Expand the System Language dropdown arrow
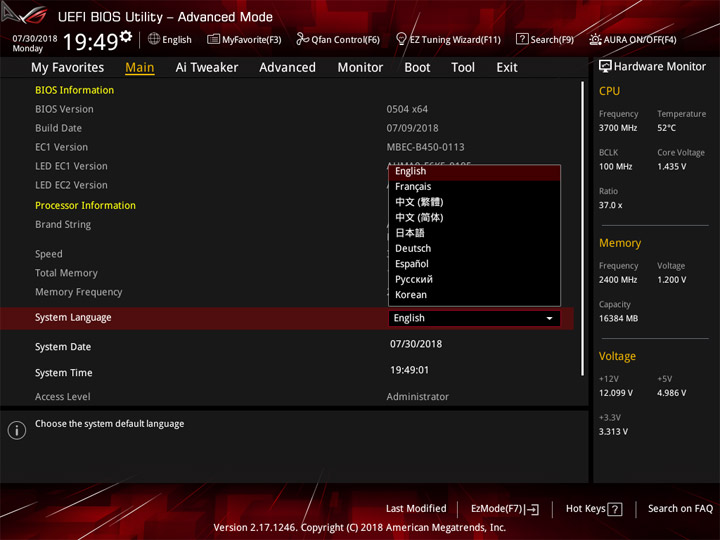This screenshot has height=540, width=720. click(549, 318)
